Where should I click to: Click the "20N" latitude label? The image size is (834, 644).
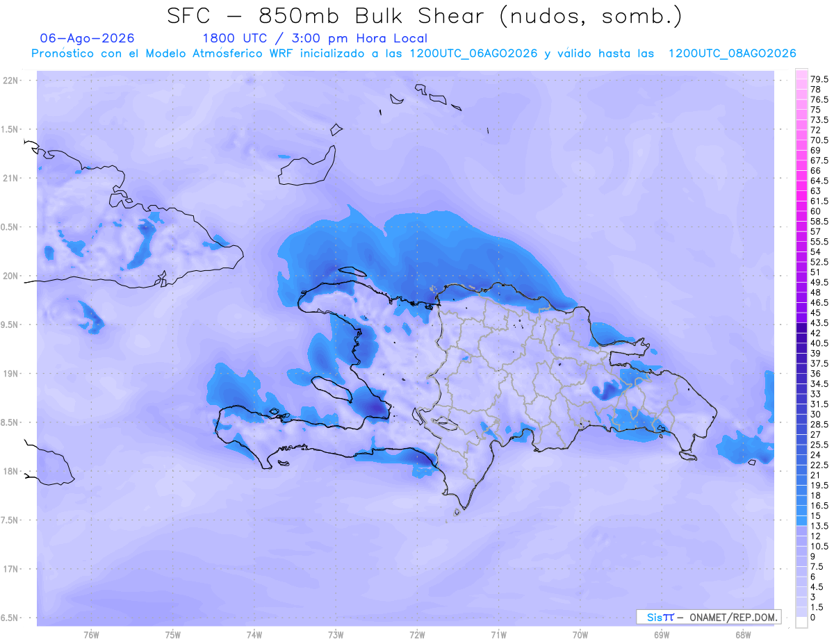(x=12, y=276)
